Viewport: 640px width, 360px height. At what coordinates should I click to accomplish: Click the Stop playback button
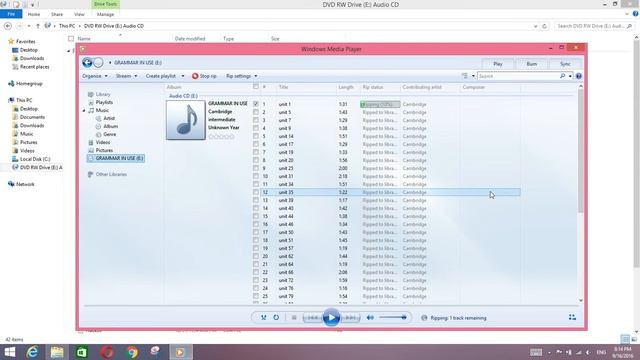point(294,318)
